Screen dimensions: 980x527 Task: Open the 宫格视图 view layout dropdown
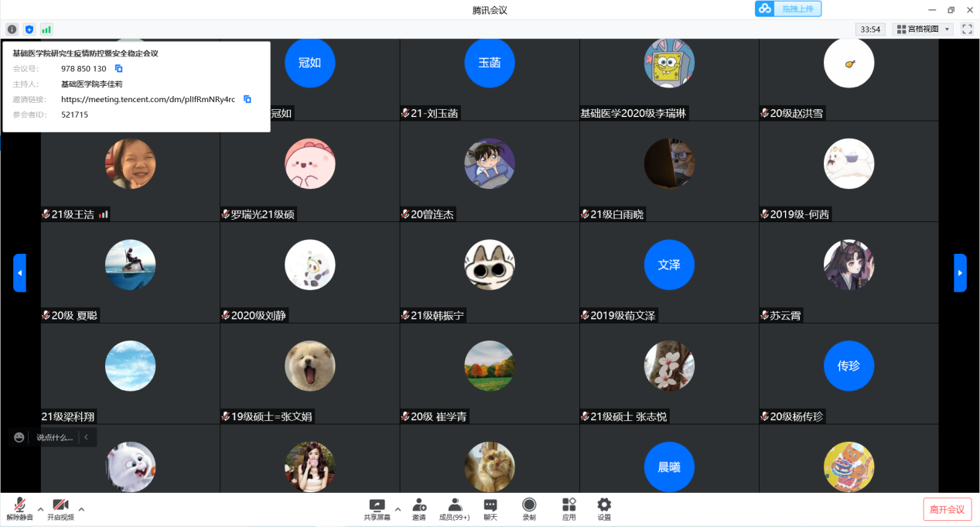[922, 29]
